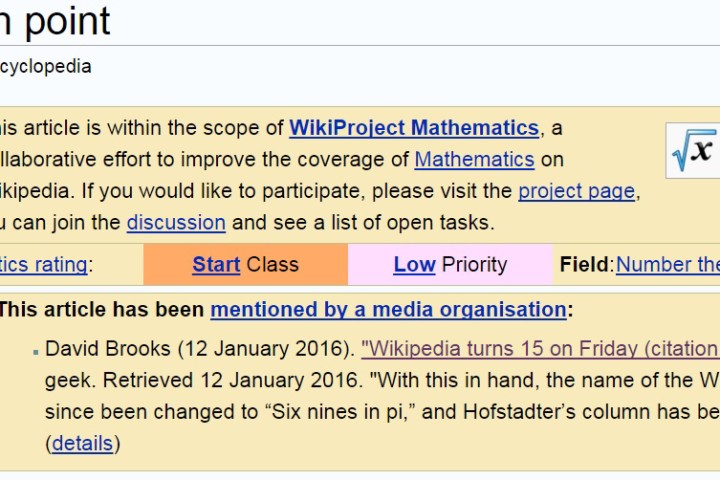Follow the Mathematics link in banner text
This screenshot has height=480, width=720.
[x=474, y=160]
